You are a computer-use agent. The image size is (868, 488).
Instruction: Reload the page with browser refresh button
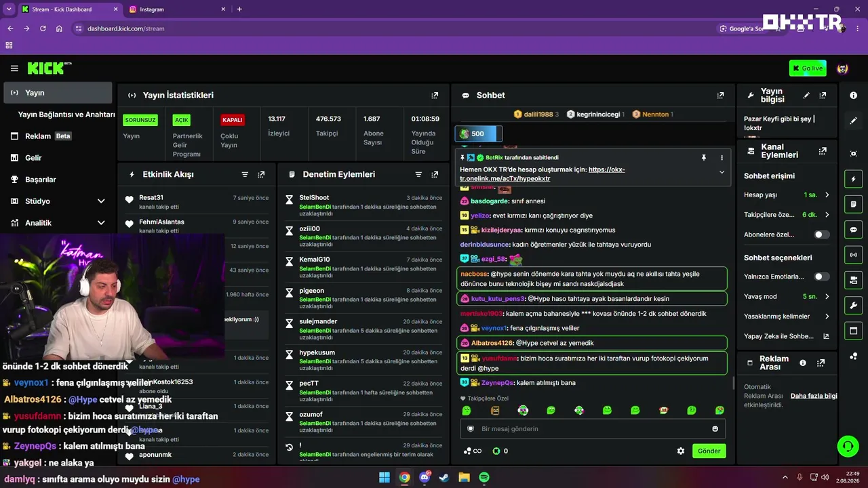43,28
